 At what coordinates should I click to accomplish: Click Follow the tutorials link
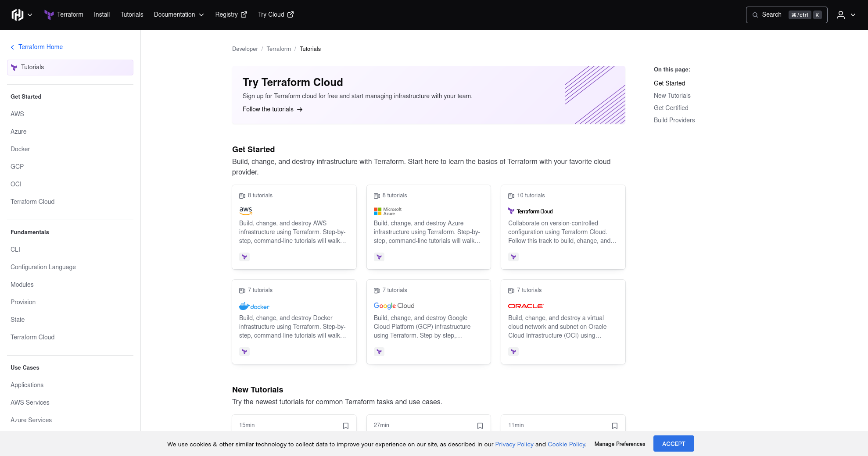click(x=273, y=109)
